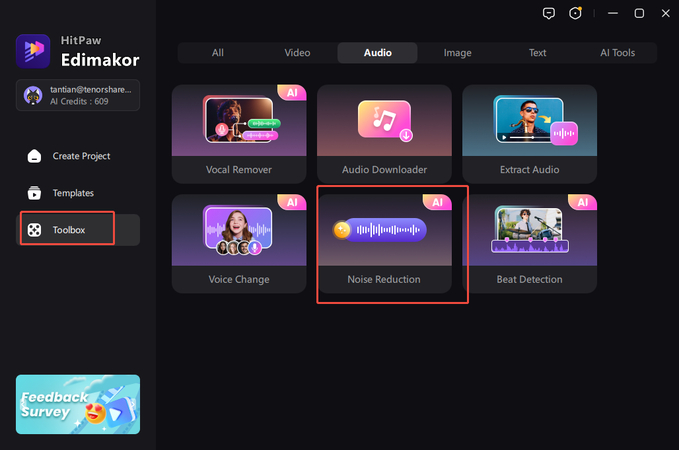
Task: Launch the Beat Detection tool
Action: coord(530,243)
